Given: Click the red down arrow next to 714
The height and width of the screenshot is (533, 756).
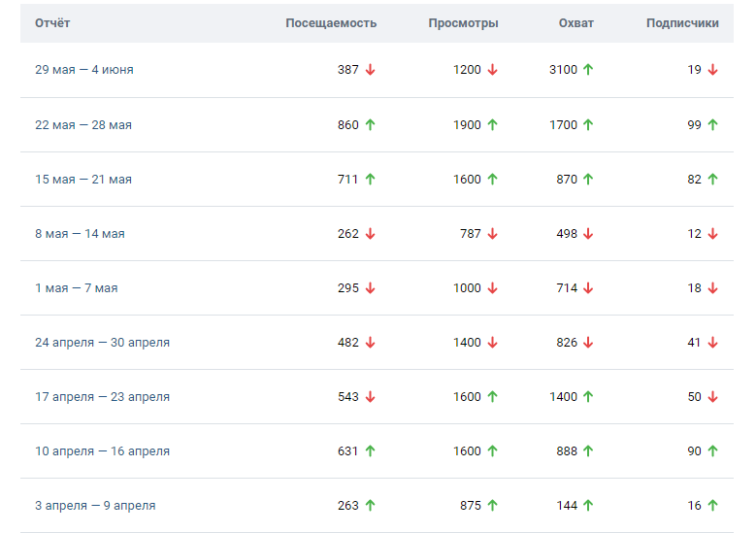Looking at the screenshot, I should click(588, 288).
